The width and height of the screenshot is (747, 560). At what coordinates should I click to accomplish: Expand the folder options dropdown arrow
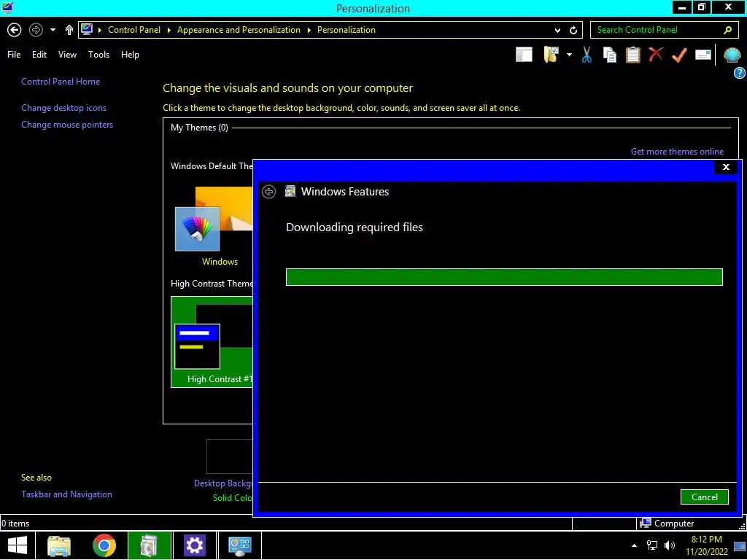click(x=569, y=55)
